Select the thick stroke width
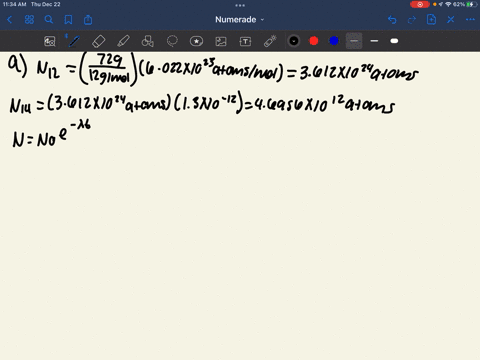 tap(394, 41)
